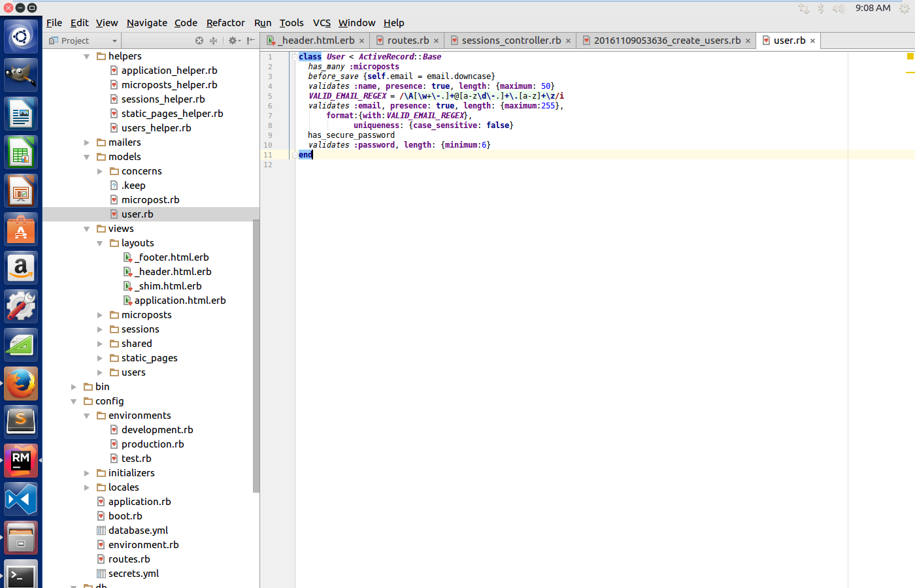The width and height of the screenshot is (915, 588).
Task: Select micropost.rb in the models folder
Action: (150, 200)
